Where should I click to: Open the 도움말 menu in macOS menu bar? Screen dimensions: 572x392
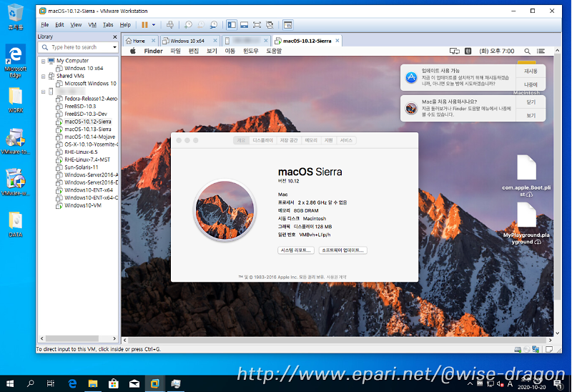click(274, 51)
